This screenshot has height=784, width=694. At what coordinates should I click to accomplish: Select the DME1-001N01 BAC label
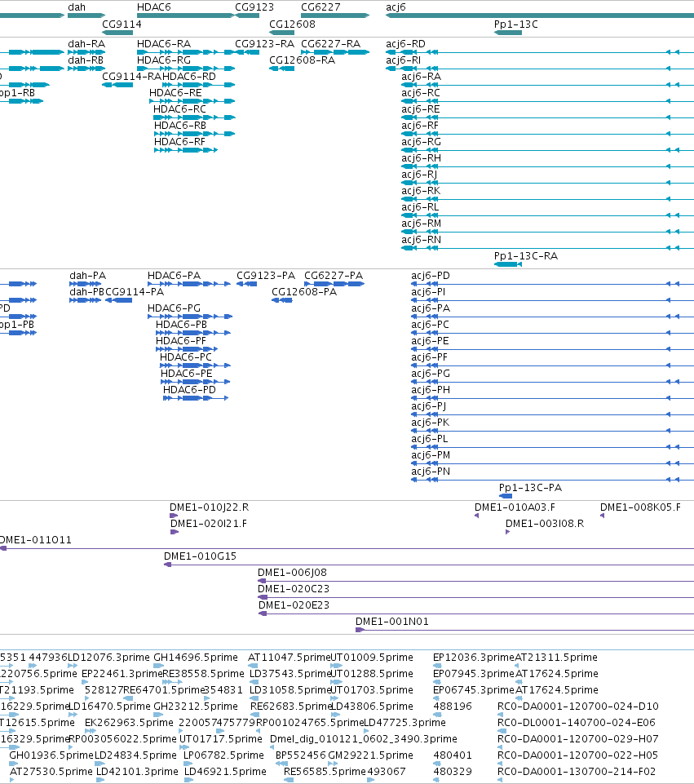pos(392,622)
